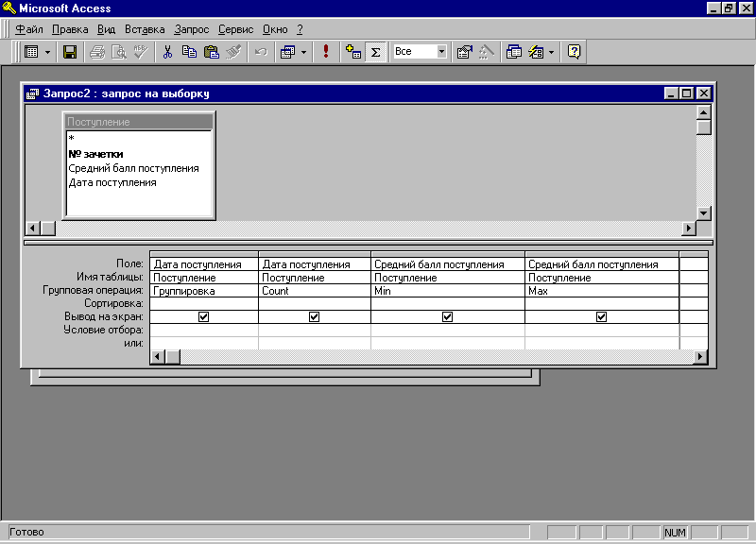
Task: Open the Правка menu
Action: [70, 29]
